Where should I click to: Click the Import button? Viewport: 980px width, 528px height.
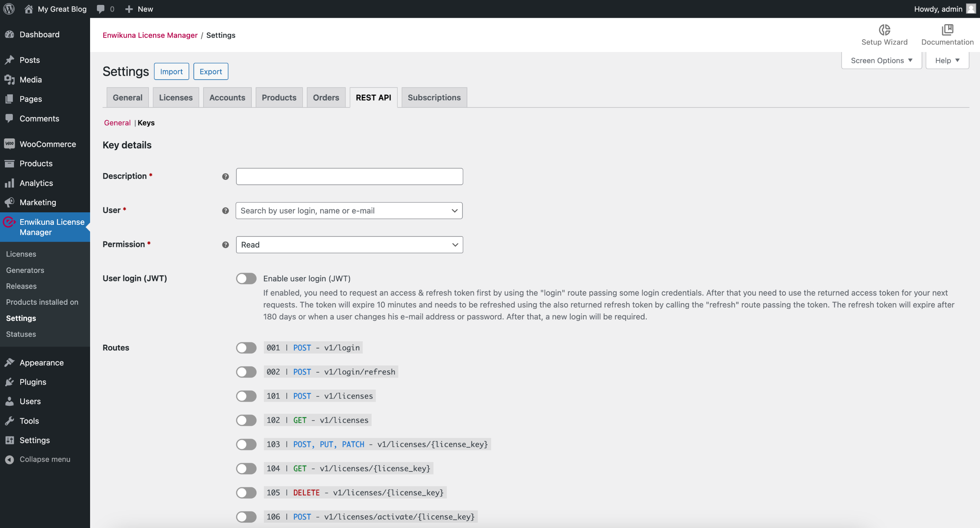point(171,71)
